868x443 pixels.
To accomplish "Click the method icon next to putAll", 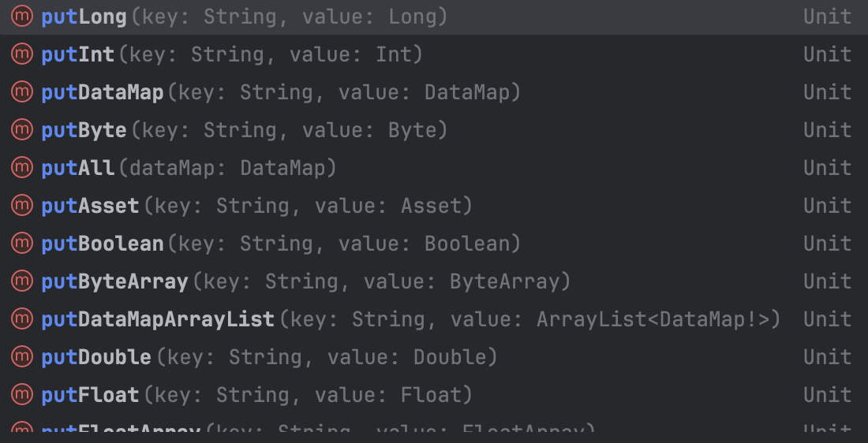I will coord(22,168).
